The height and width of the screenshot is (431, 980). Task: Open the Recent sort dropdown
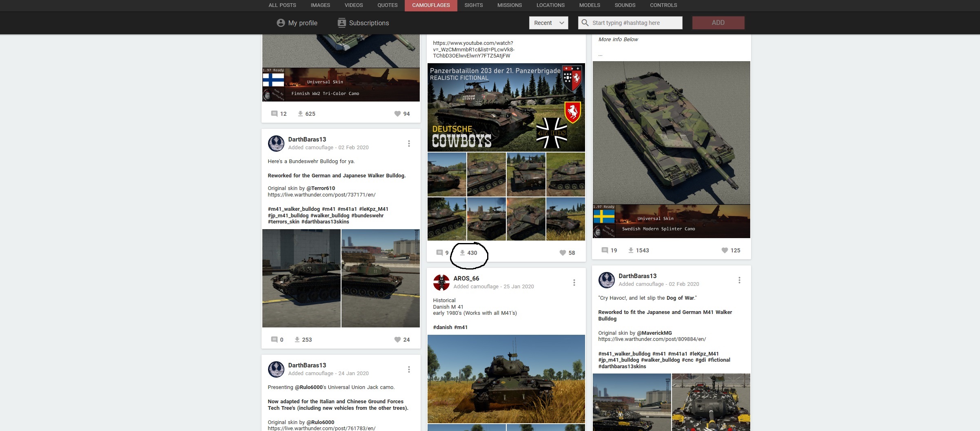pyautogui.click(x=549, y=23)
